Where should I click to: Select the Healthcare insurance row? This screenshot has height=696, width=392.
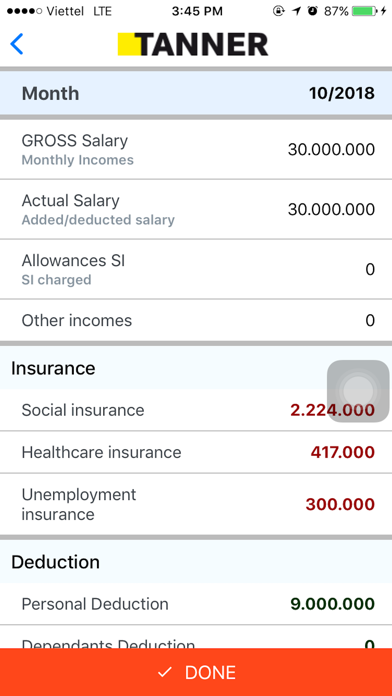(196, 452)
